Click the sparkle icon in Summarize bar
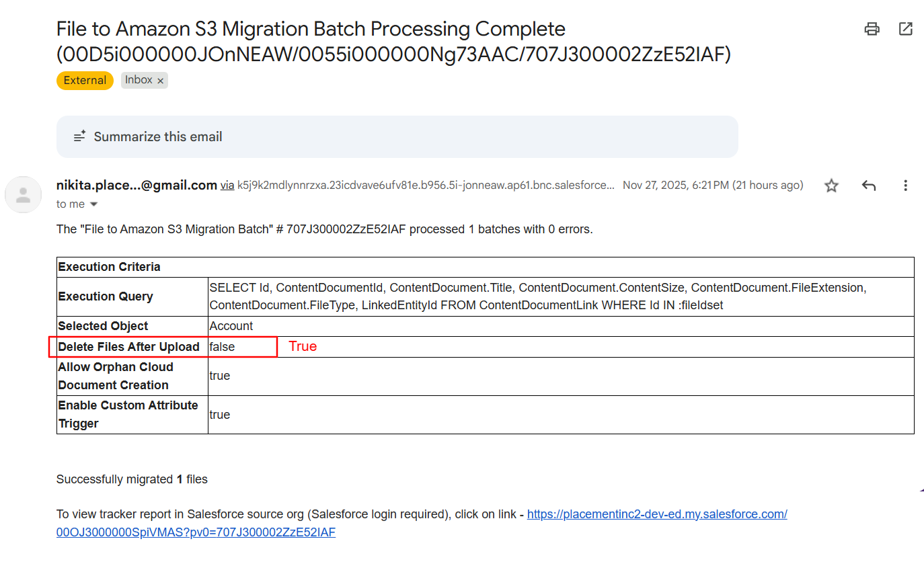Viewport: 924px width, 562px height. tap(80, 136)
